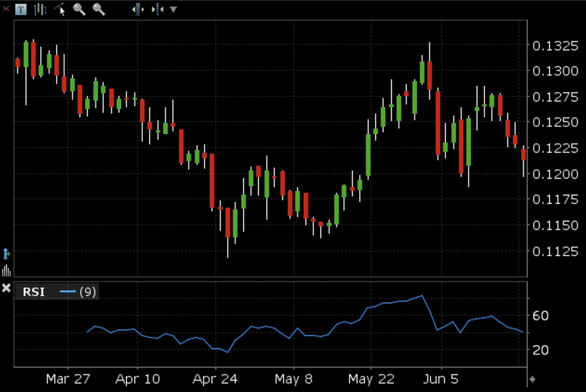This screenshot has width=586, height=392.
Task: Click the blue RSI line color swatch
Action: pos(68,292)
